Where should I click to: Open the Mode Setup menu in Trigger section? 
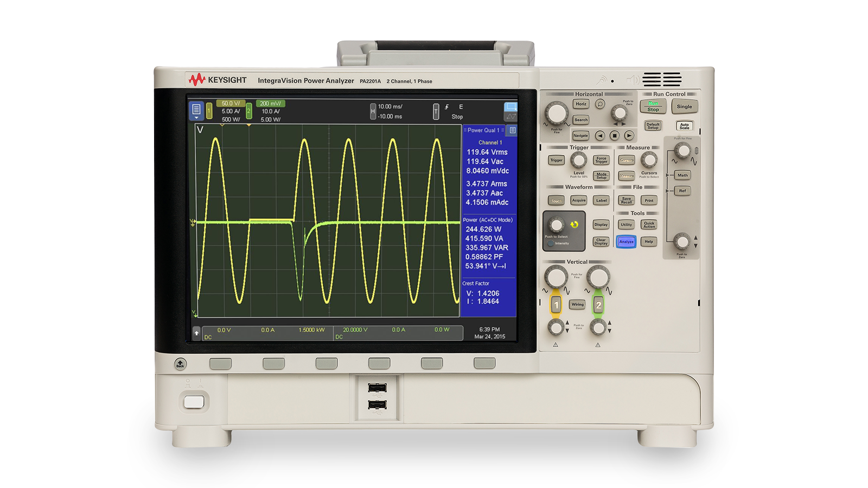tap(602, 175)
